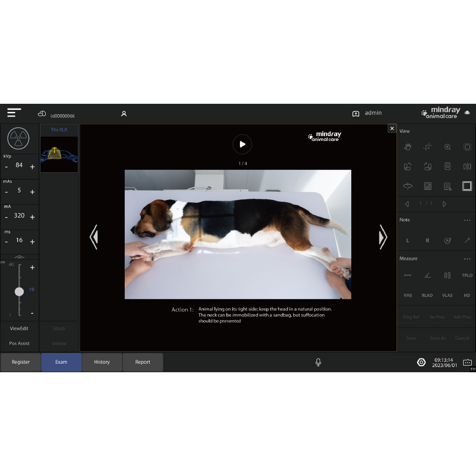Switch to the Register tab
The height and width of the screenshot is (476, 476).
(20, 362)
